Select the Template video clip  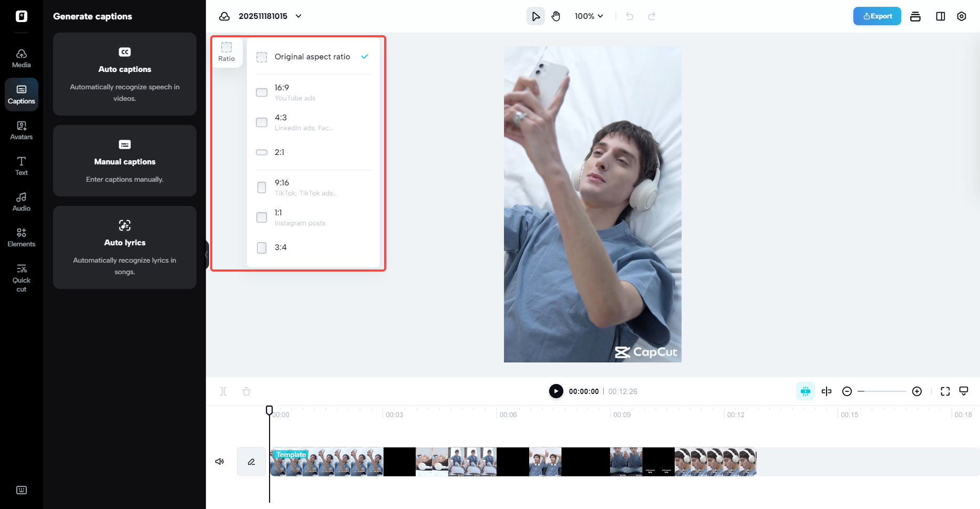tap(513, 462)
